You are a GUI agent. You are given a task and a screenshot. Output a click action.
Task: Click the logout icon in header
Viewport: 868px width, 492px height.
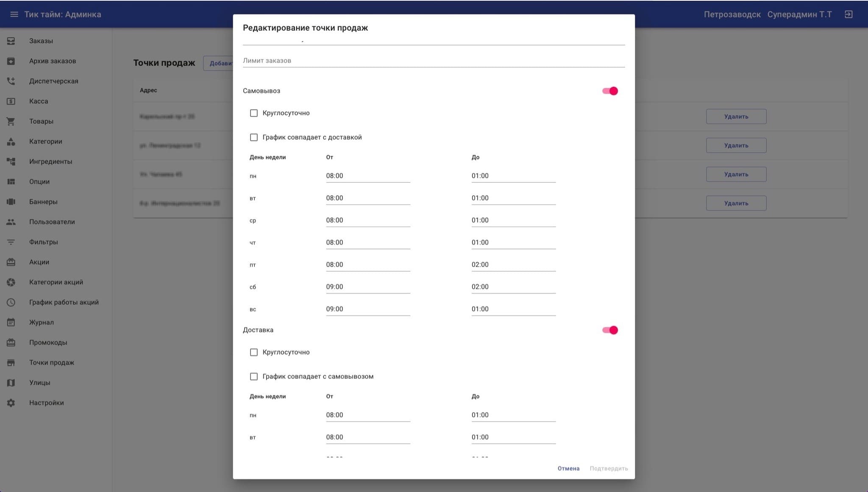(848, 14)
